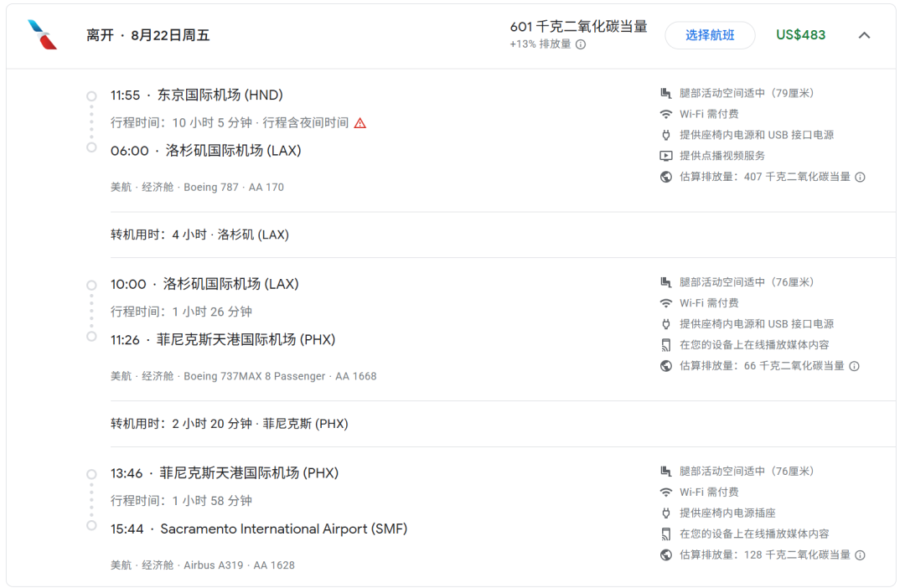Click Sacramento International Airport (SMF) arrival text
The height and width of the screenshot is (588, 905).
tap(283, 529)
